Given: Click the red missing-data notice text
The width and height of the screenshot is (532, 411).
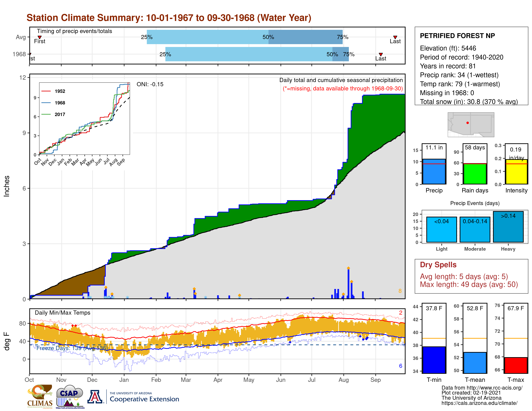Looking at the screenshot, I should 343,89.
